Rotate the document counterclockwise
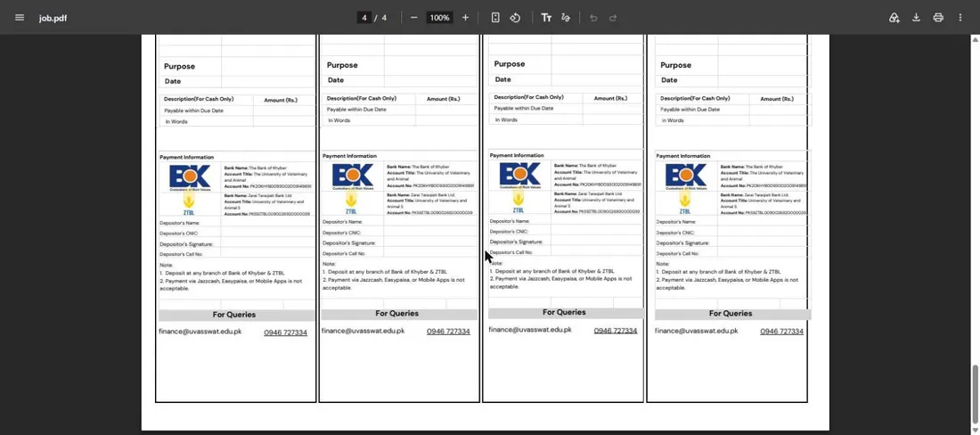 tap(515, 18)
